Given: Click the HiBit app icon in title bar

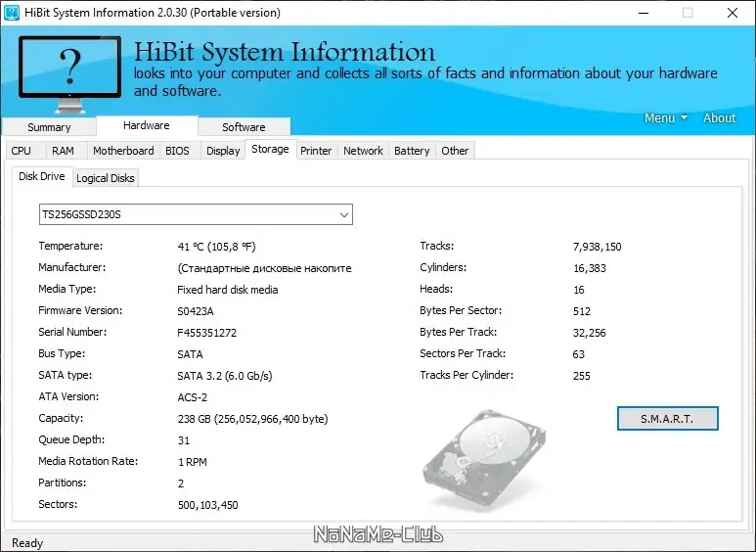Looking at the screenshot, I should [x=11, y=13].
